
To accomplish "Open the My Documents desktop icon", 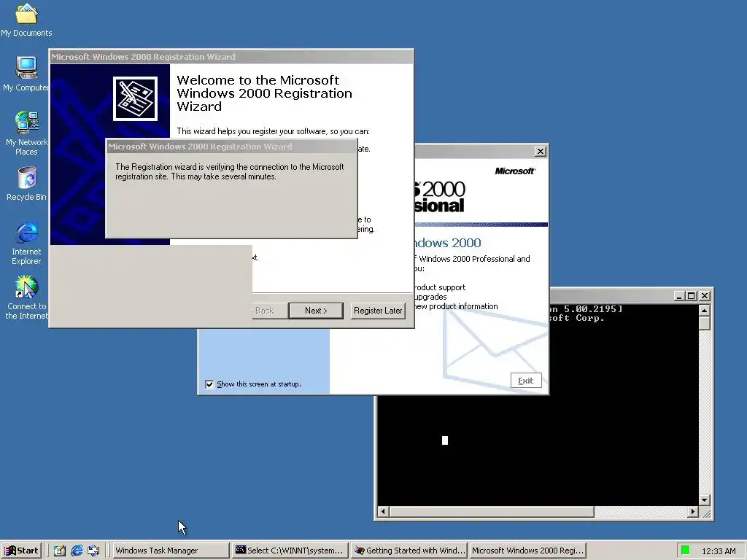I will 26,20.
